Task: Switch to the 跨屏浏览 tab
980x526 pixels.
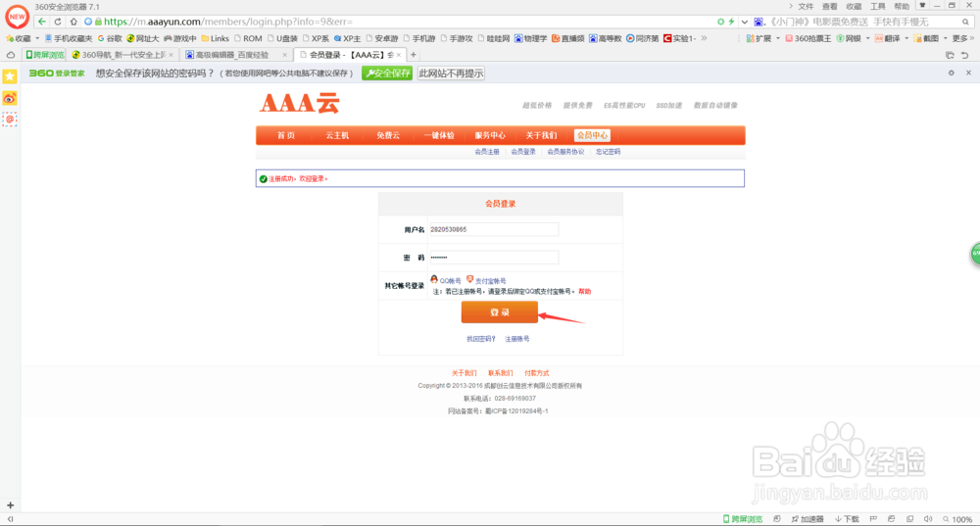Action: (x=44, y=55)
